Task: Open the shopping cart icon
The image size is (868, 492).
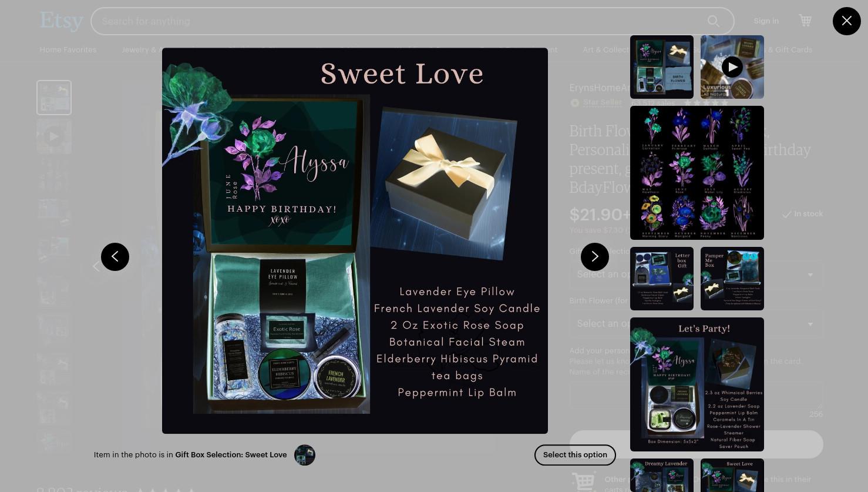Action: (x=805, y=21)
